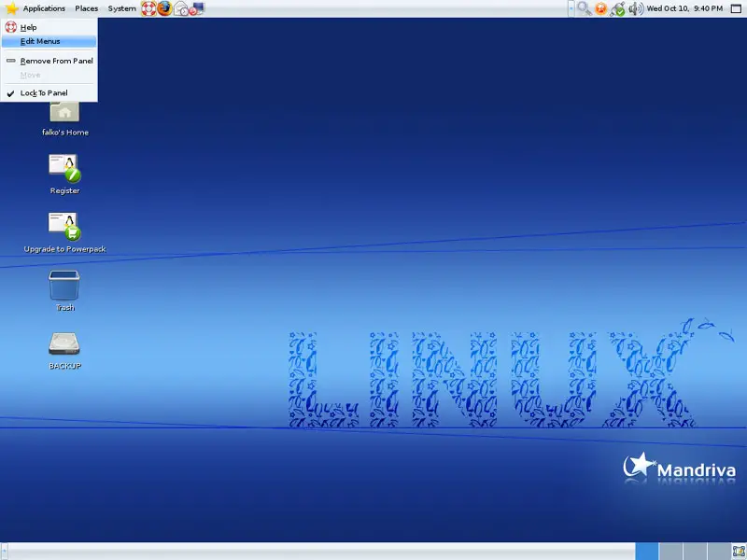Click the yellow star main menu icon
747x560 pixels.
coord(11,8)
